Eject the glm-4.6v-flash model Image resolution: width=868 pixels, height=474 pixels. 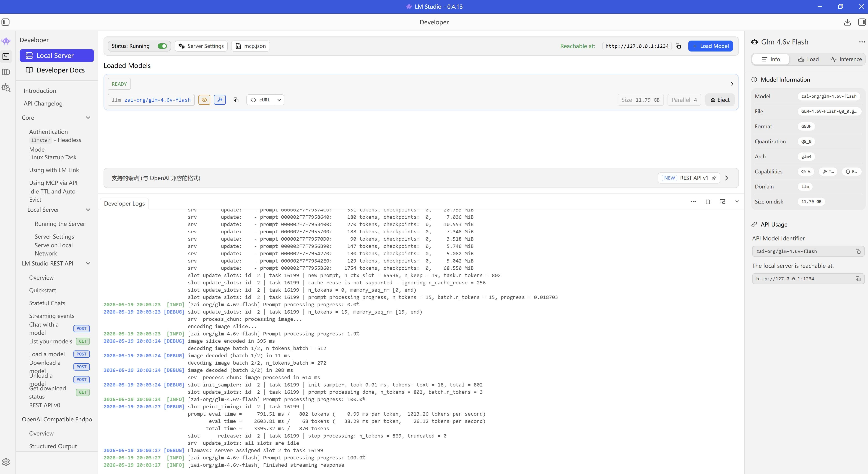[720, 100]
